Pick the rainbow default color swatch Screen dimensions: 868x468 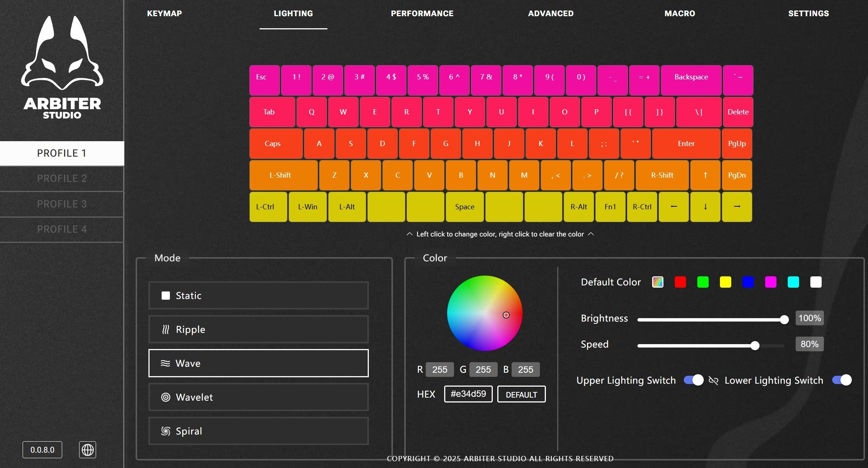pos(658,282)
